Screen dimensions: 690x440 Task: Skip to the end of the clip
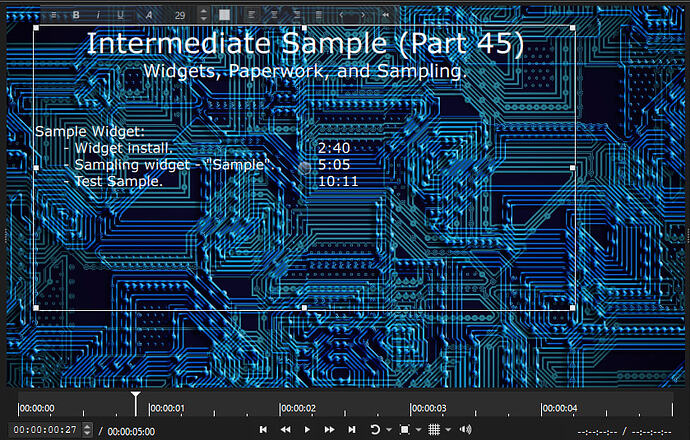click(352, 429)
